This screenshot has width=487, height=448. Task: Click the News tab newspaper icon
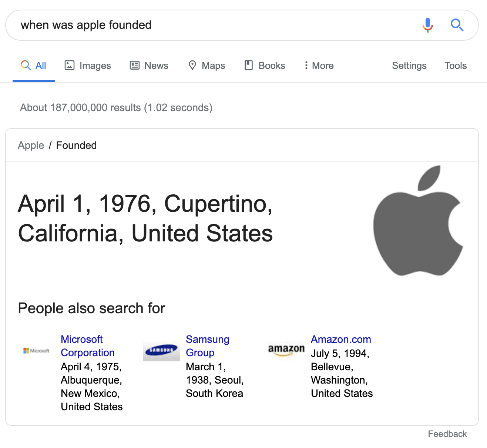pyautogui.click(x=135, y=65)
